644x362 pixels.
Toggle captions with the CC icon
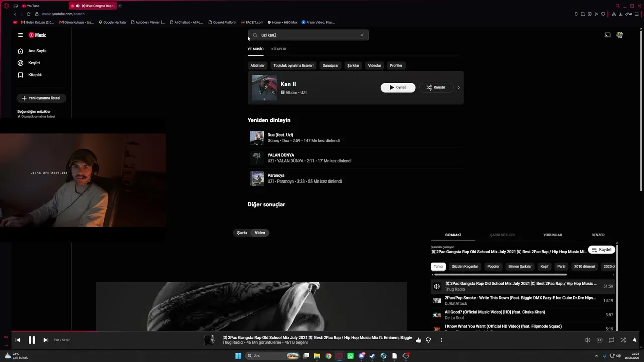599,340
